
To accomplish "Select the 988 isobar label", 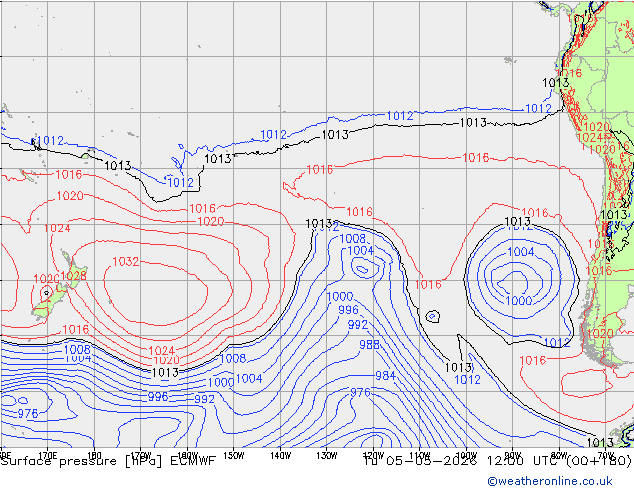I will (370, 344).
